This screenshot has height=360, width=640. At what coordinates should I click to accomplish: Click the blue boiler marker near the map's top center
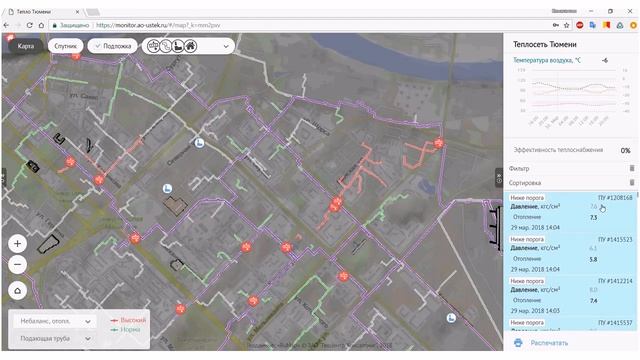click(x=199, y=143)
